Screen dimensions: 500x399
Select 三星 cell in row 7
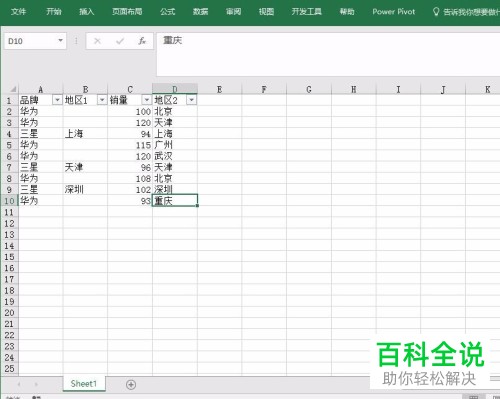(41, 167)
